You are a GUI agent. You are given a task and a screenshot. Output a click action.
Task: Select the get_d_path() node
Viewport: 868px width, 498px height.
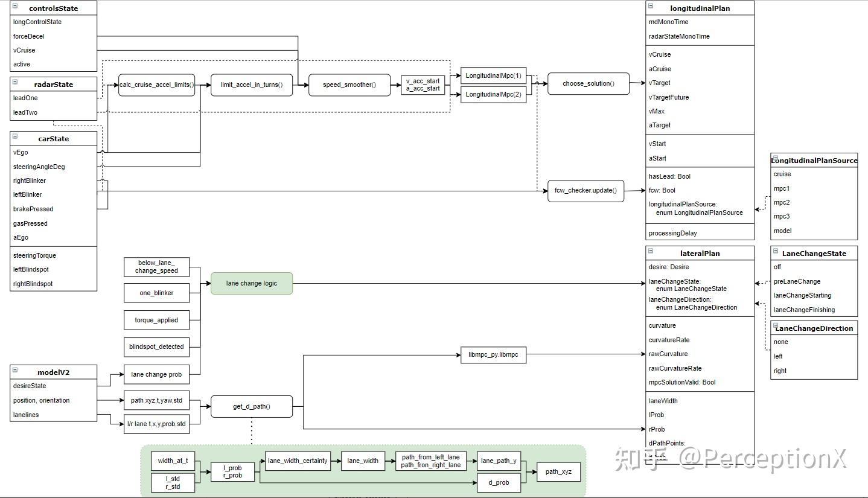point(252,406)
